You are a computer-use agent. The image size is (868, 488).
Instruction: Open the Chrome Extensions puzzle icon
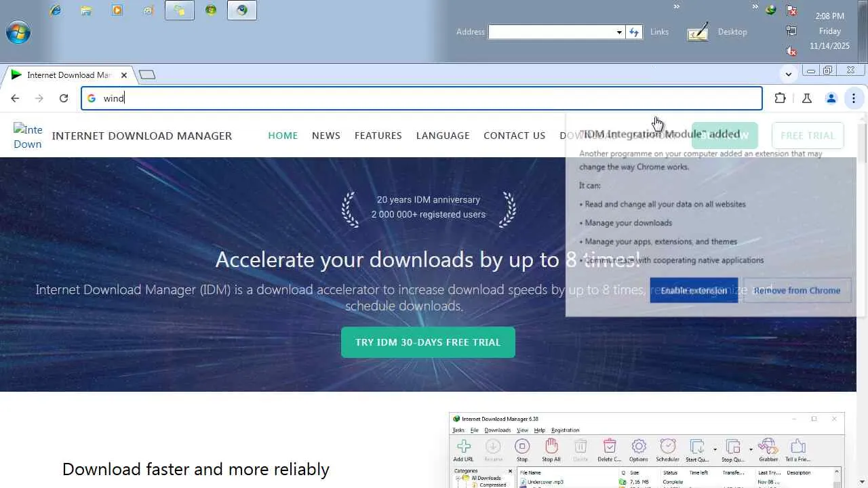pos(780,98)
